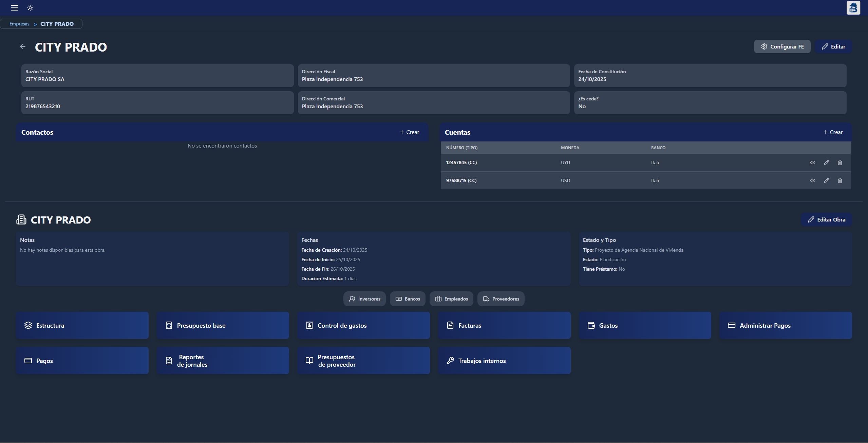The height and width of the screenshot is (443, 868).
Task: Open the Trabajos internos card
Action: click(x=504, y=361)
